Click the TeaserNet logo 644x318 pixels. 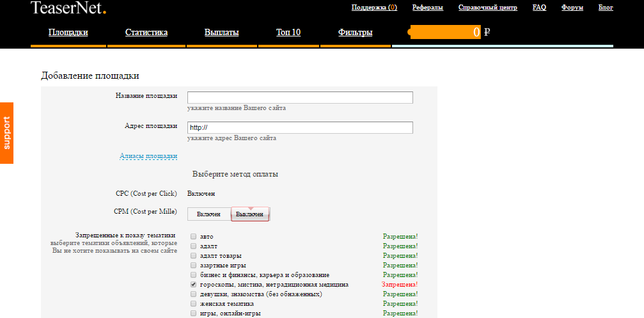click(68, 8)
